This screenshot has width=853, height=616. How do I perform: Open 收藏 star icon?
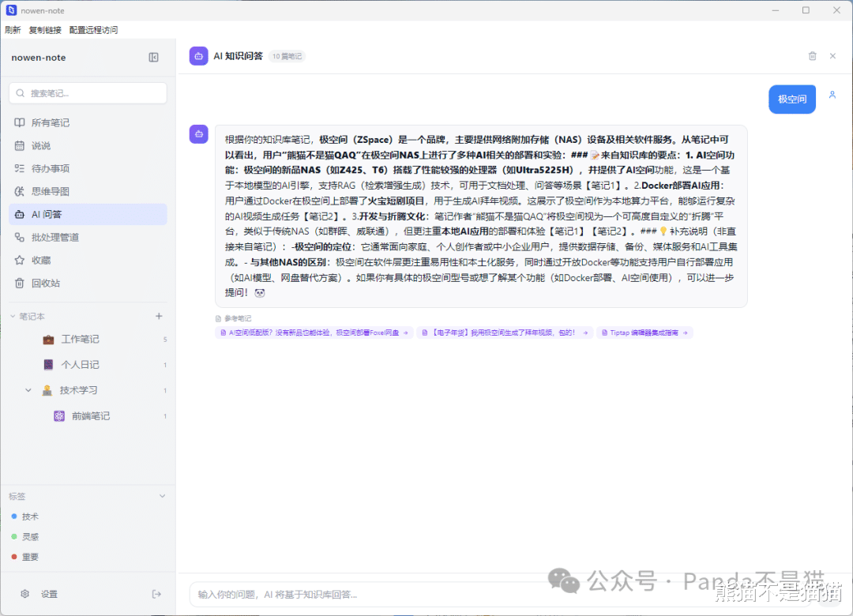pyautogui.click(x=20, y=260)
